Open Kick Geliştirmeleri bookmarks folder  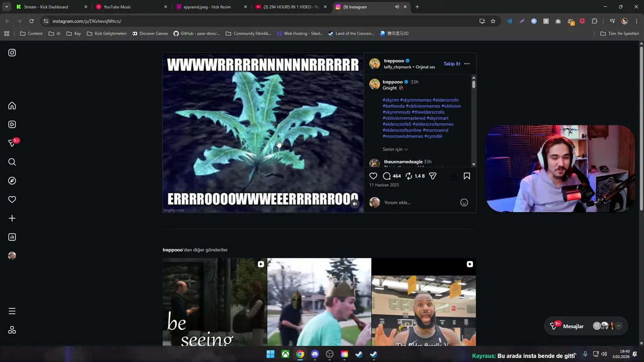(x=107, y=34)
